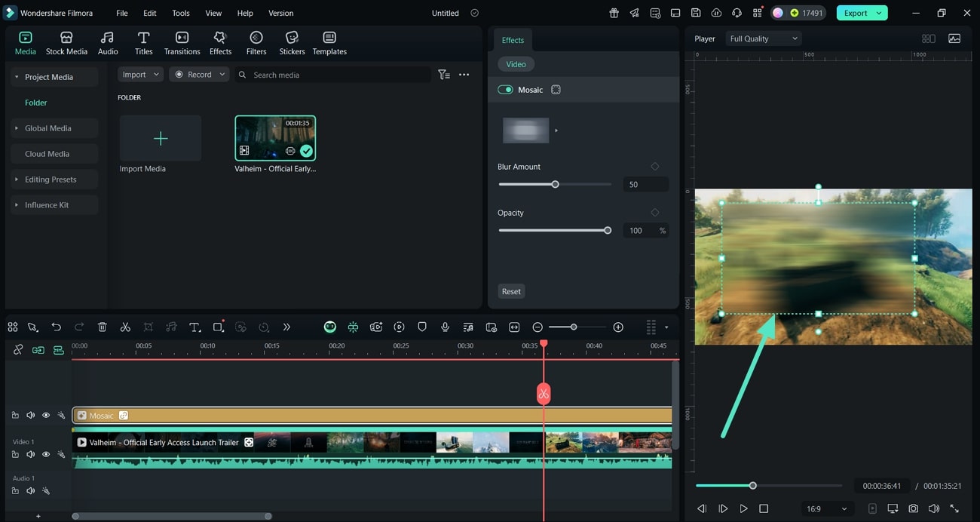Select the Effects tab in properties panel
Image resolution: width=980 pixels, height=522 pixels.
coord(513,40)
